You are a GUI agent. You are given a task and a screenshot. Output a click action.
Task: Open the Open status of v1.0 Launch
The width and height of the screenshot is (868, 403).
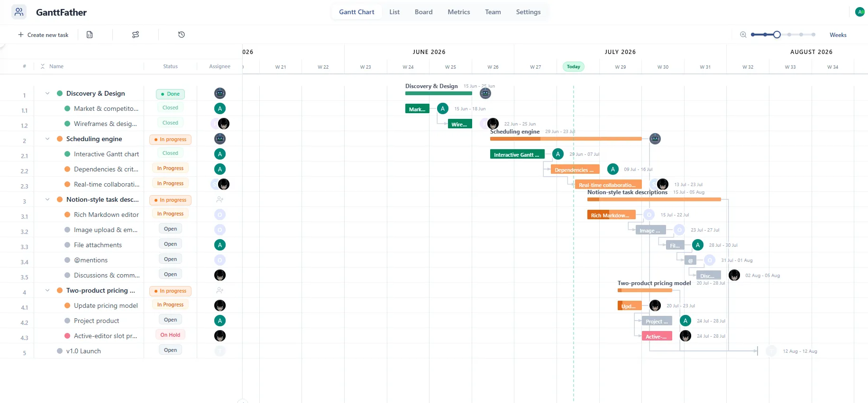pos(170,350)
